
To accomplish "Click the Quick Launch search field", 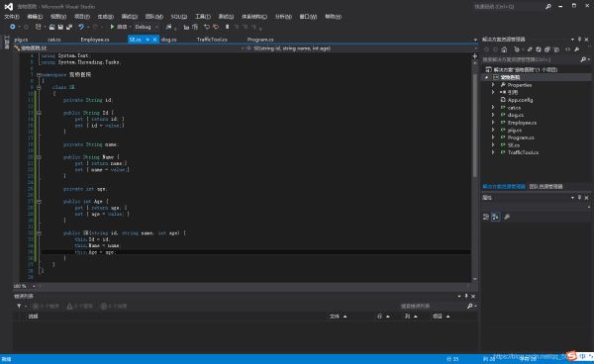I will tap(508, 7).
